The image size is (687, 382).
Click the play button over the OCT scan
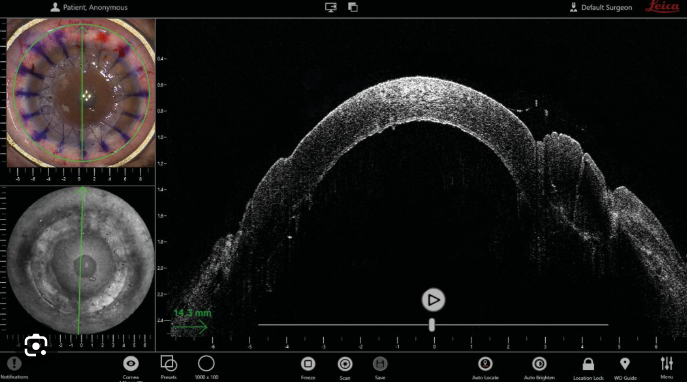433,300
